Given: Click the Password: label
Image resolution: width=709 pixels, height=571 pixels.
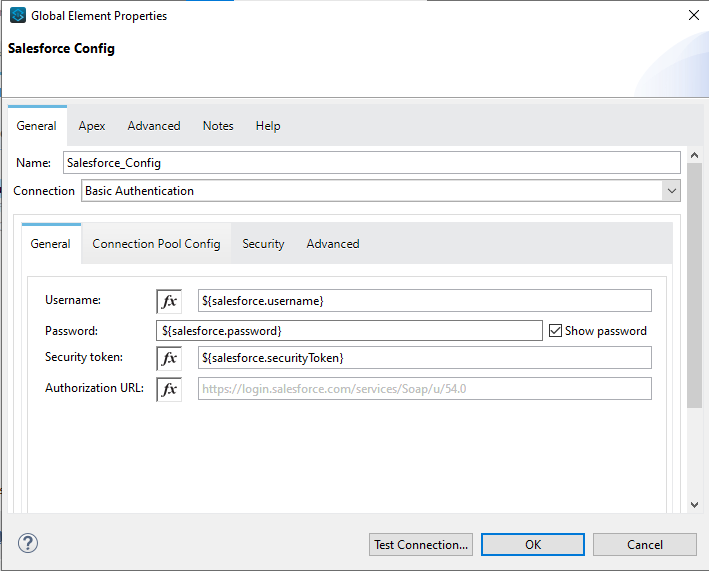Looking at the screenshot, I should click(x=71, y=330).
